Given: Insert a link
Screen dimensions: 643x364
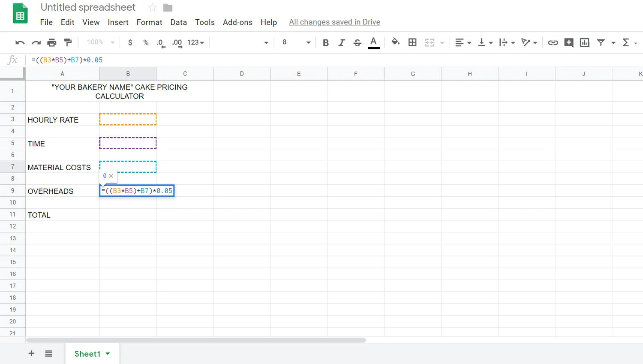Looking at the screenshot, I should click(x=553, y=42).
